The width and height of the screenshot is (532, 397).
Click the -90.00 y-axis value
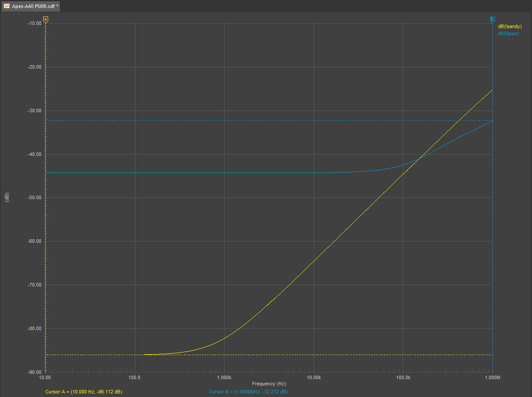pos(34,372)
